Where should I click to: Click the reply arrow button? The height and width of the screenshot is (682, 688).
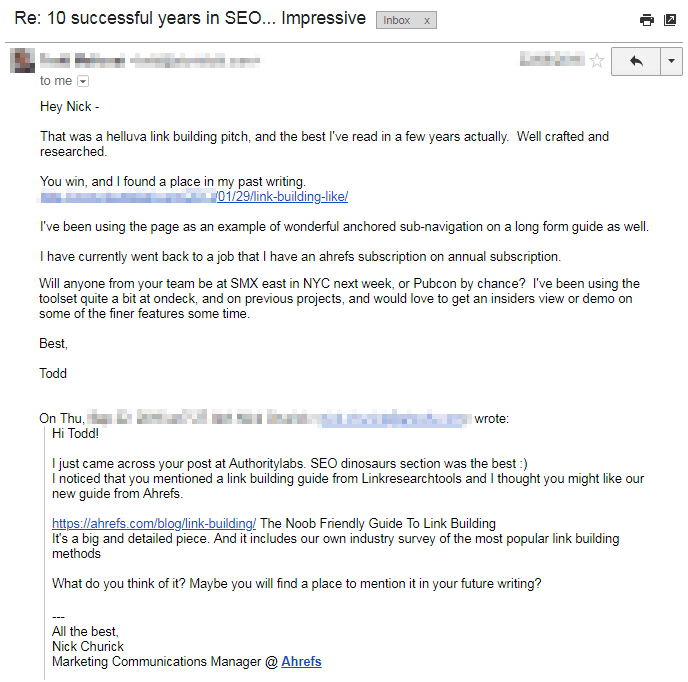pyautogui.click(x=636, y=61)
